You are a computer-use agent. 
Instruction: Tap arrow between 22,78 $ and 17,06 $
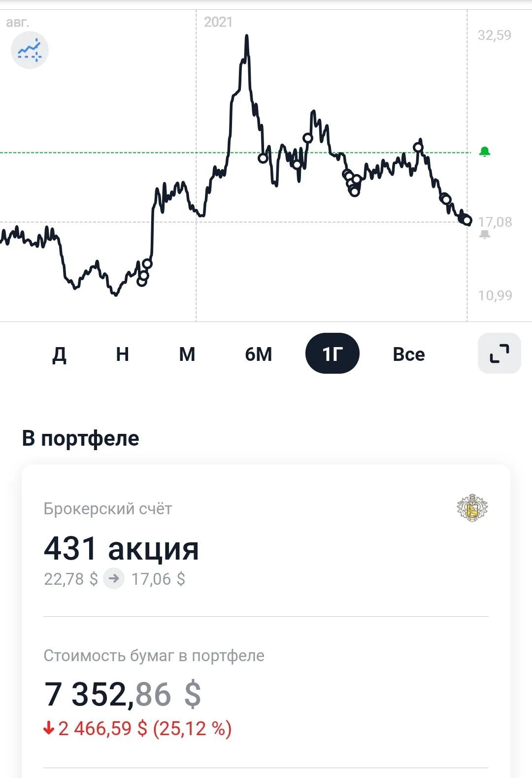click(114, 578)
